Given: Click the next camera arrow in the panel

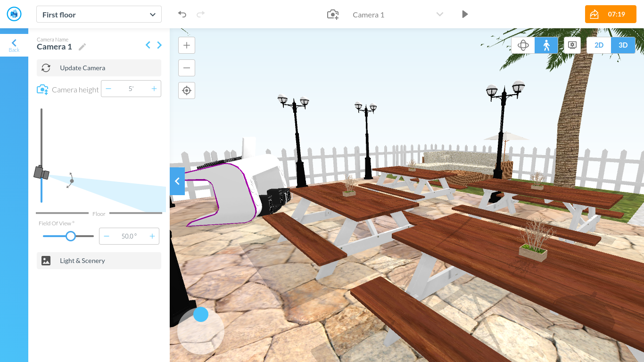Looking at the screenshot, I should point(159,45).
